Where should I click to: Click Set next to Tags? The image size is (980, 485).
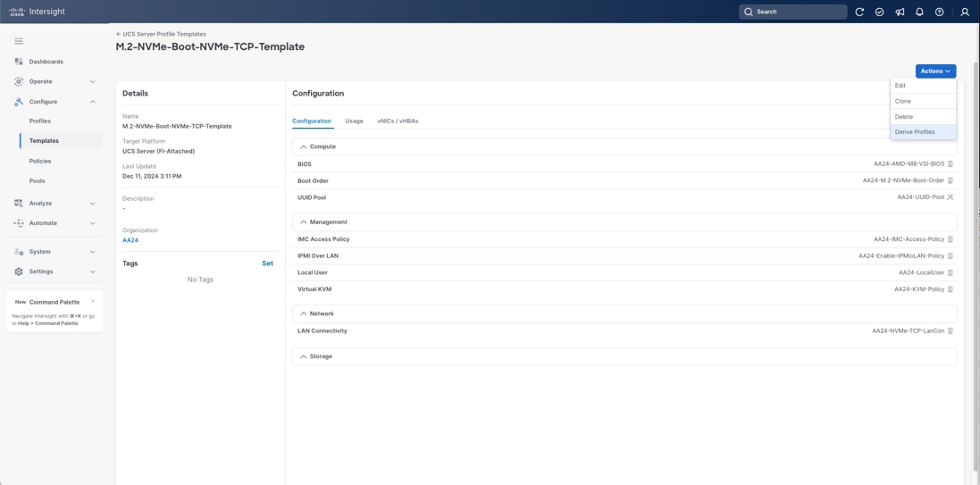[267, 263]
